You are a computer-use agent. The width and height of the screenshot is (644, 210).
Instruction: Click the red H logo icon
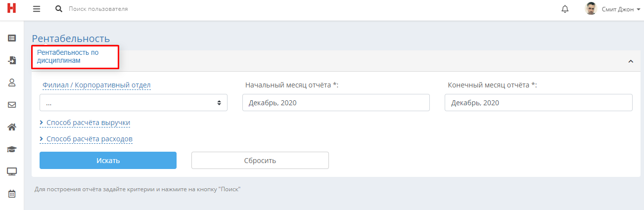11,9
